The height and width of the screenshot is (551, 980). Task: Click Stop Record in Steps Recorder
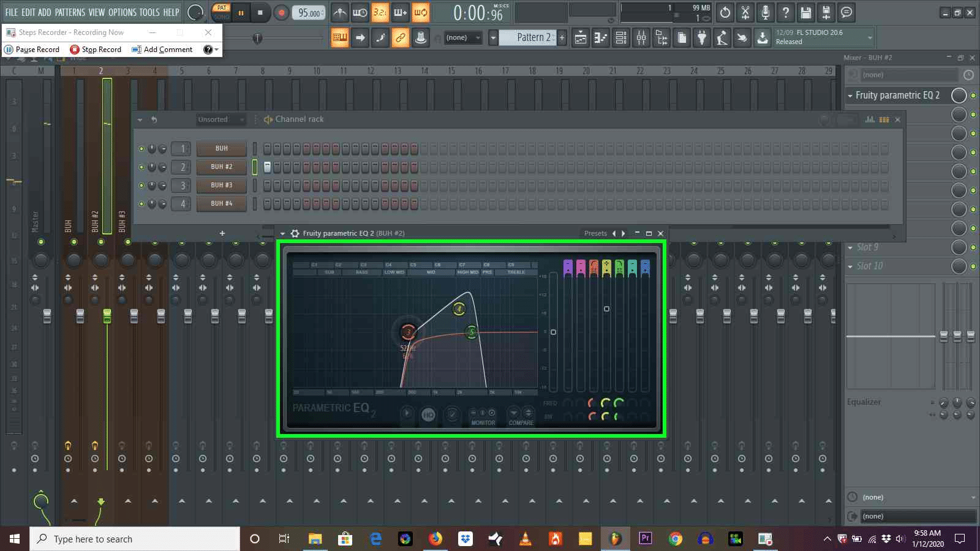point(96,50)
